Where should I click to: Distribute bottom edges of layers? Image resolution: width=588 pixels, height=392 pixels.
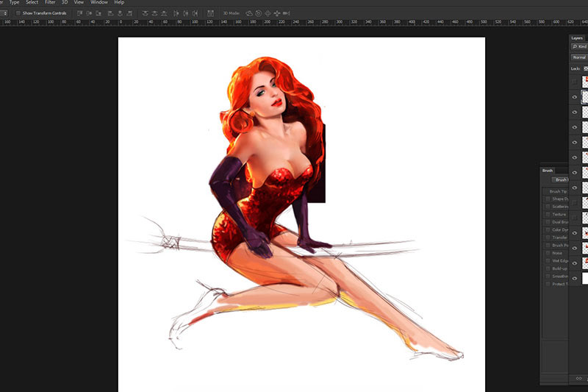tap(164, 13)
